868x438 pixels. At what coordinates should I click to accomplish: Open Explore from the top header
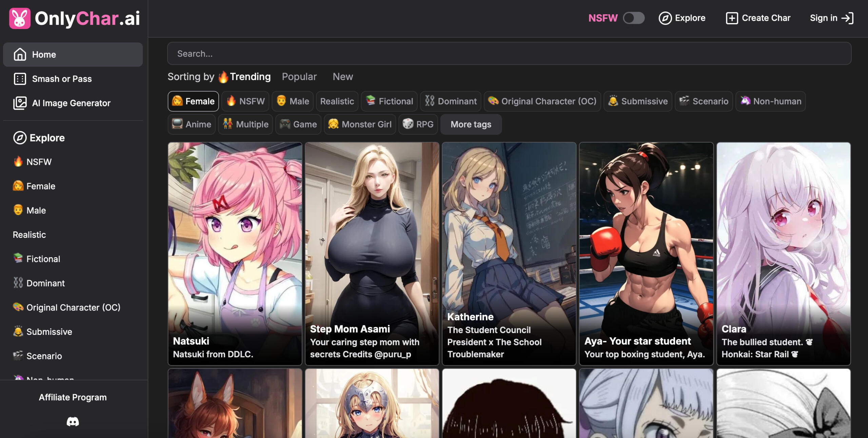[682, 18]
